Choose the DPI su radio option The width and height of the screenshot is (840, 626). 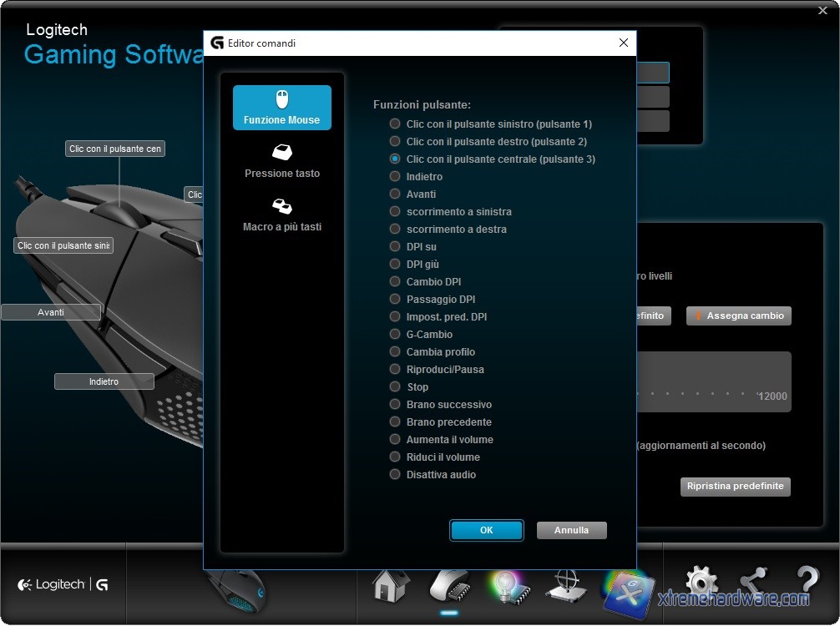point(395,247)
